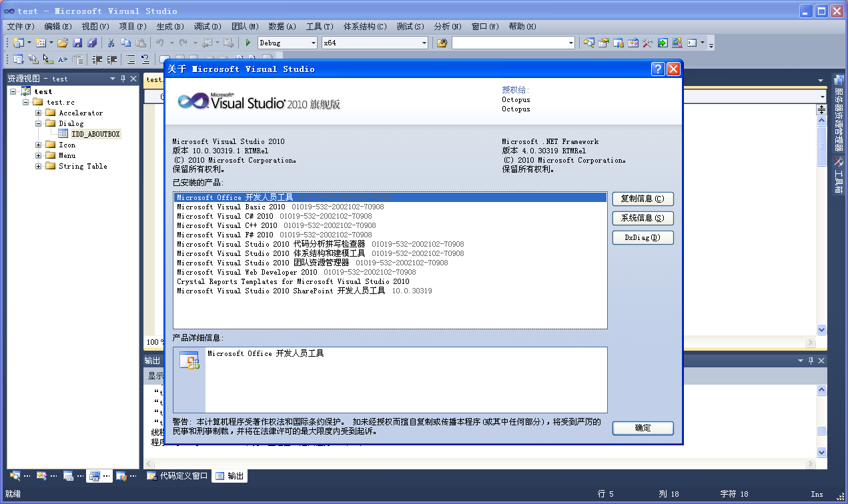The image size is (848, 504).
Task: Click the 系统信息(S) button
Action: coord(643,218)
